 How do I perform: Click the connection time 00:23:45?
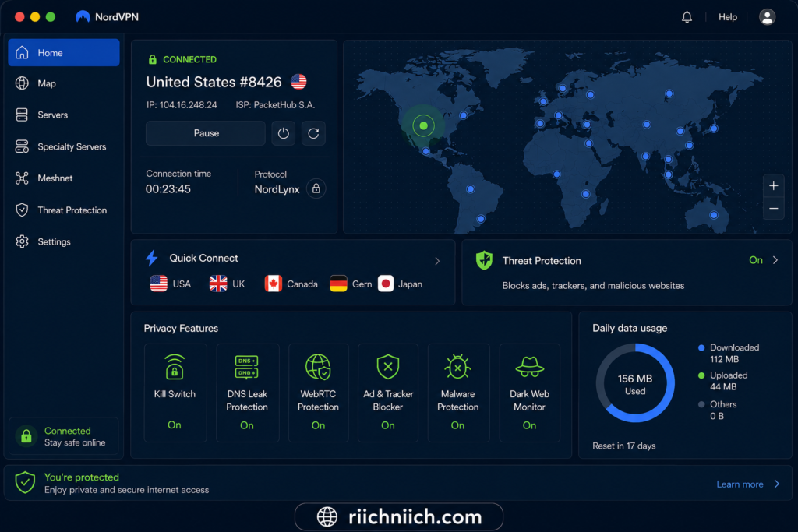click(168, 189)
